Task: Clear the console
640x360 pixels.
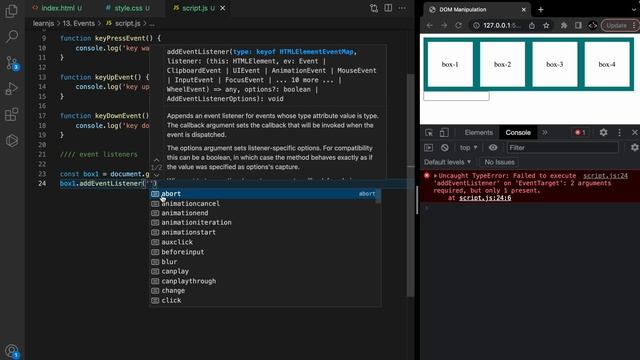Action: (x=444, y=148)
